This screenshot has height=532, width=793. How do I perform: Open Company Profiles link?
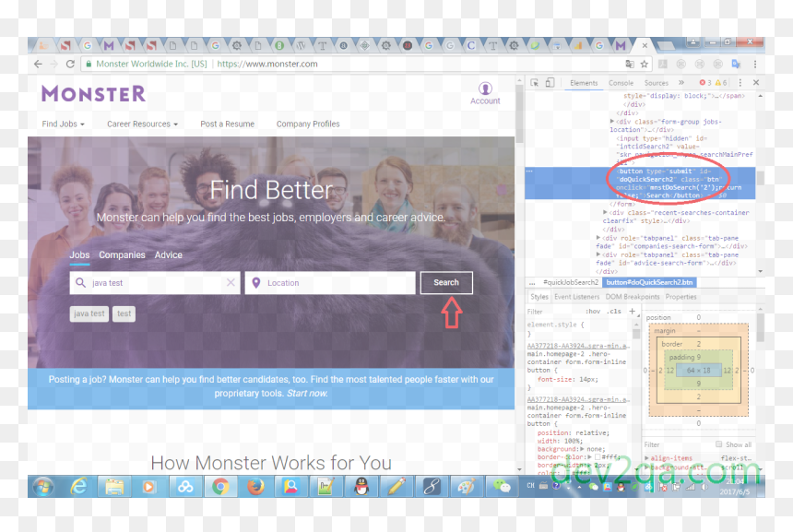[x=308, y=124]
